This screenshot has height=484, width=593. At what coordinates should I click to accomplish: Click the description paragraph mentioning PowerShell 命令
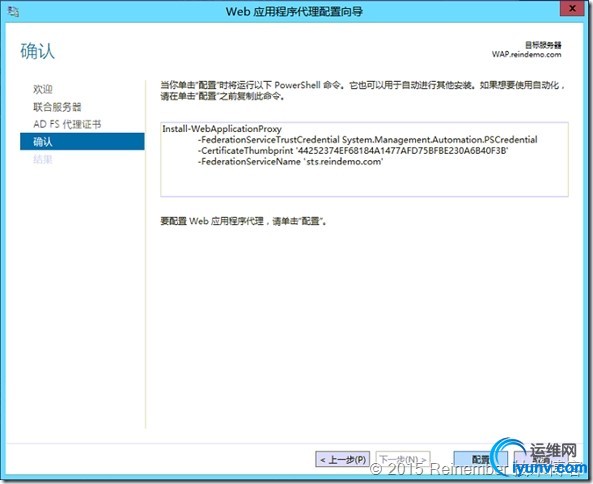pyautogui.click(x=363, y=90)
